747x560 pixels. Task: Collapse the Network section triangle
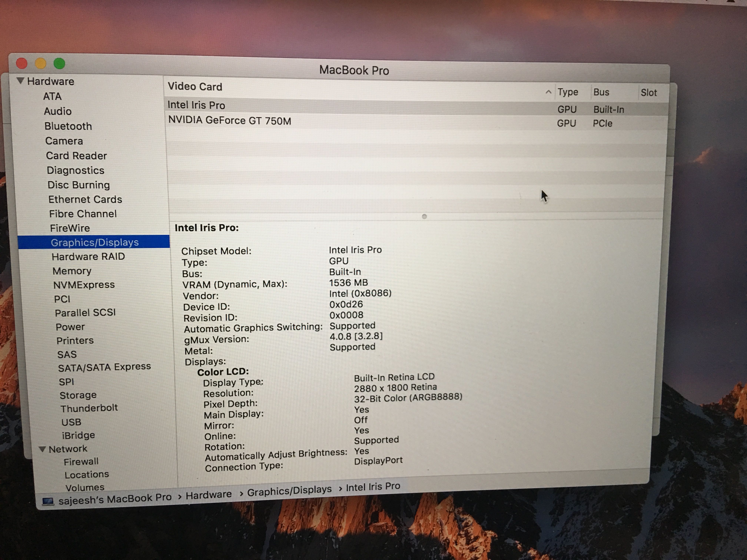coord(42,449)
